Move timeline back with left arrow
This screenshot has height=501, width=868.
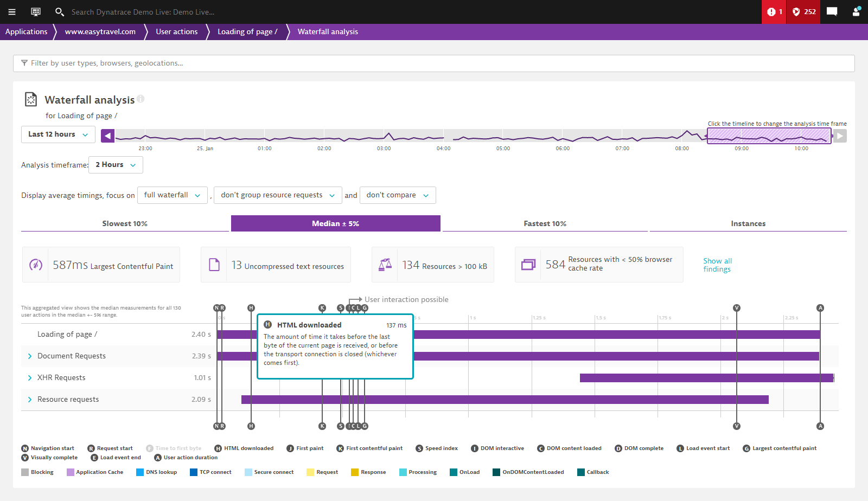[x=108, y=136]
